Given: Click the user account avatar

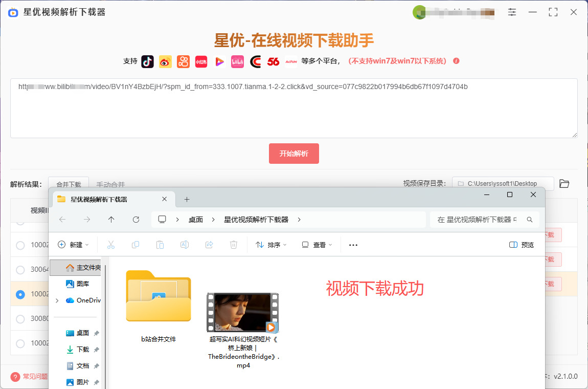Looking at the screenshot, I should tap(419, 12).
